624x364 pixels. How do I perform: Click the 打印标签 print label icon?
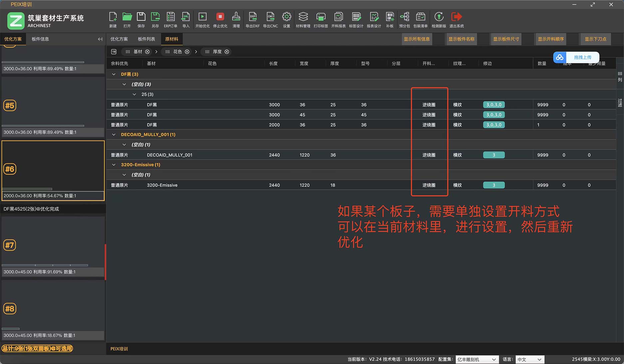point(321,19)
